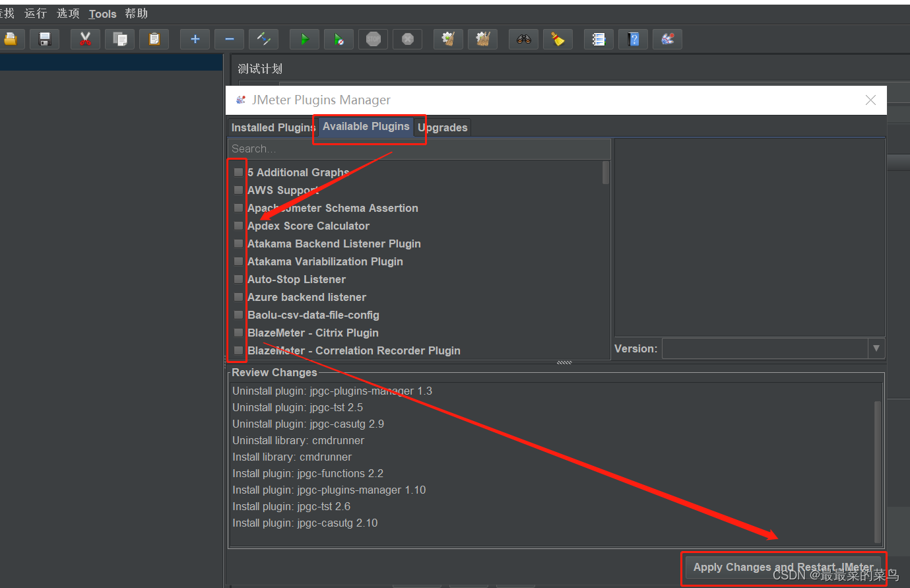Screen dimensions: 910x588
Task: Switch to Installed Plugins tab
Action: (273, 127)
